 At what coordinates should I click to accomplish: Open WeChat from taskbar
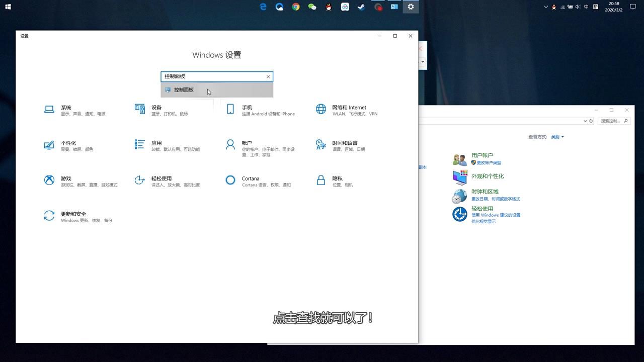(312, 7)
